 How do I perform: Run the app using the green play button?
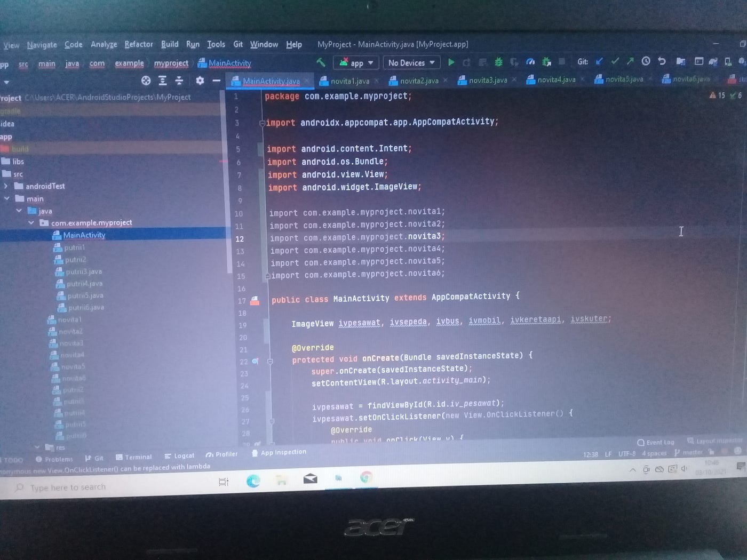(451, 62)
